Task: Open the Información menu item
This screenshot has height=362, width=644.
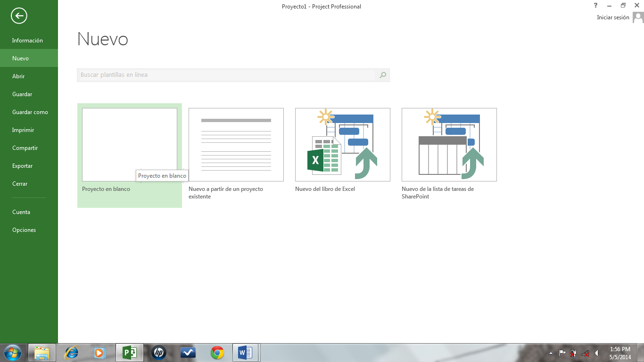Action: 29,41
